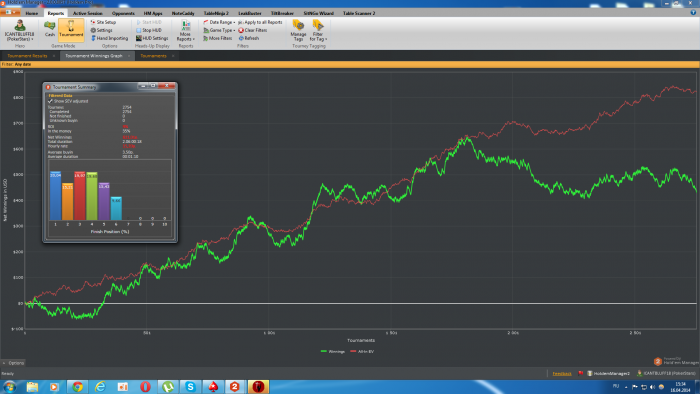Image resolution: width=700 pixels, height=394 pixels.
Task: Click Clear Filters
Action: [253, 30]
